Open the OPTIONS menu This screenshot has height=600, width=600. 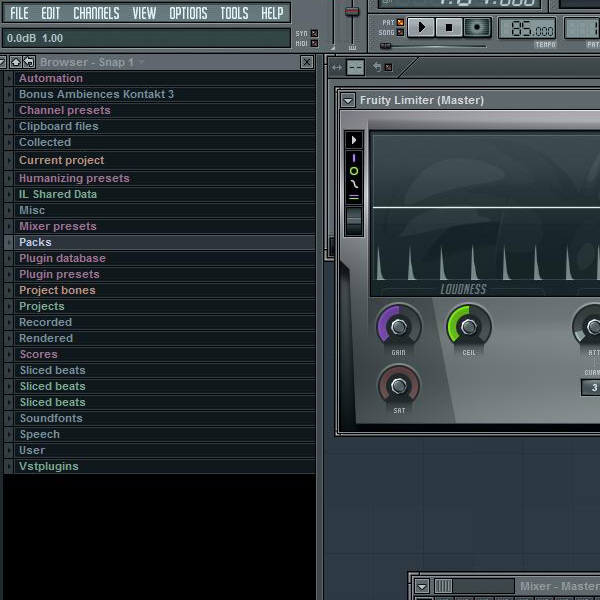tap(188, 13)
